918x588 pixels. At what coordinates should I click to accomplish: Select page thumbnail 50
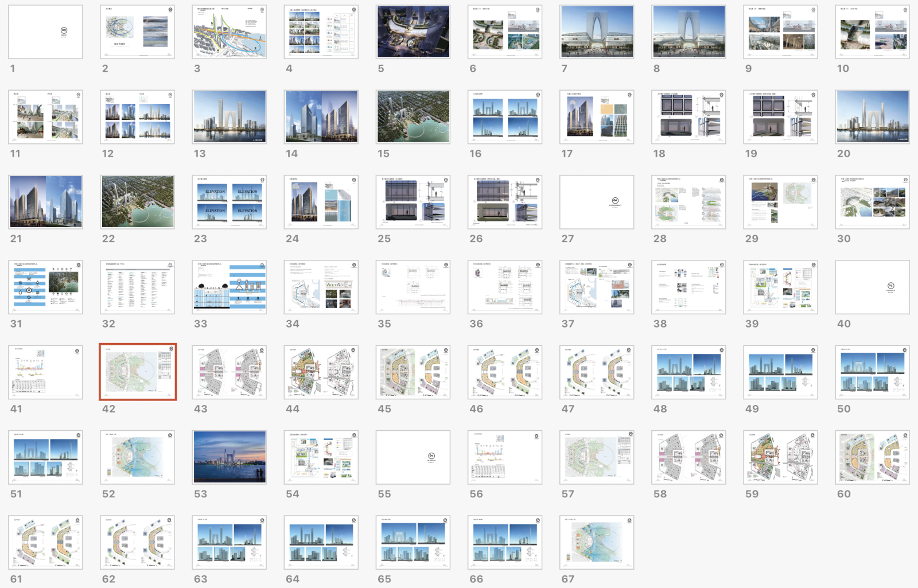872,372
